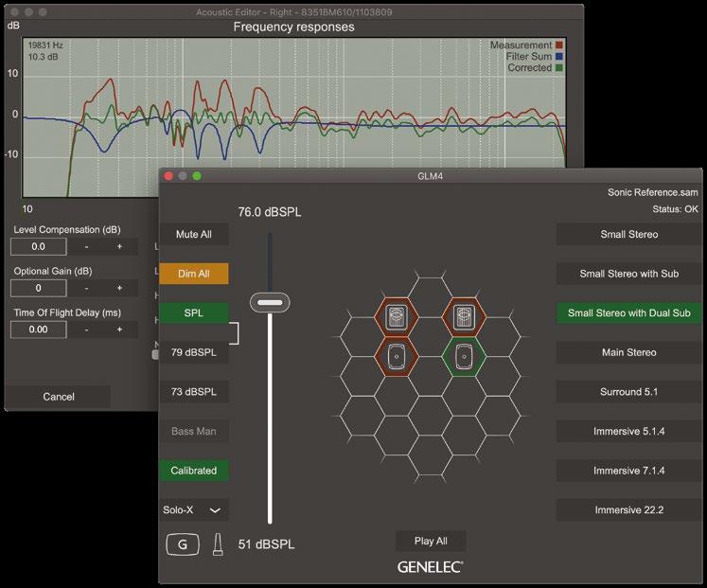
Task: Close the GLM4 window with red button
Action: tap(168, 176)
